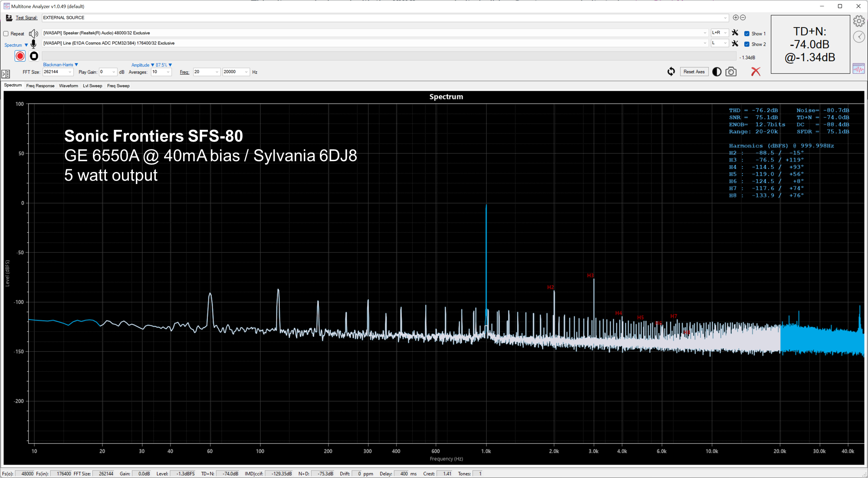Click the H2 harmonic marker on spectrum

550,287
